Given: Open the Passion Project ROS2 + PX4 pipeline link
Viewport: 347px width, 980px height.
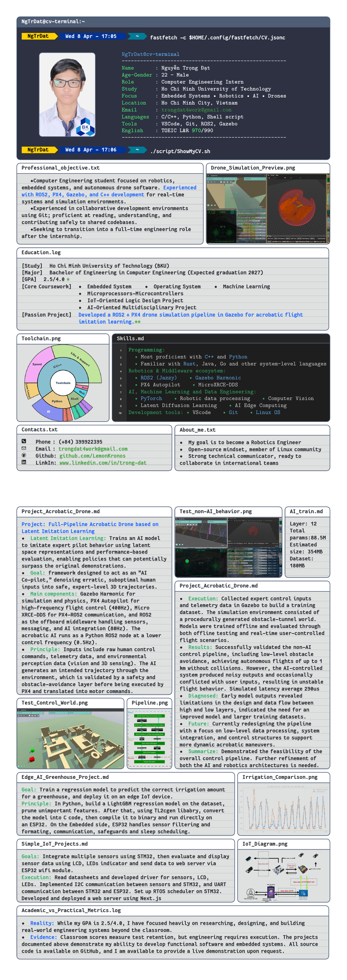Looking at the screenshot, I should (190, 318).
